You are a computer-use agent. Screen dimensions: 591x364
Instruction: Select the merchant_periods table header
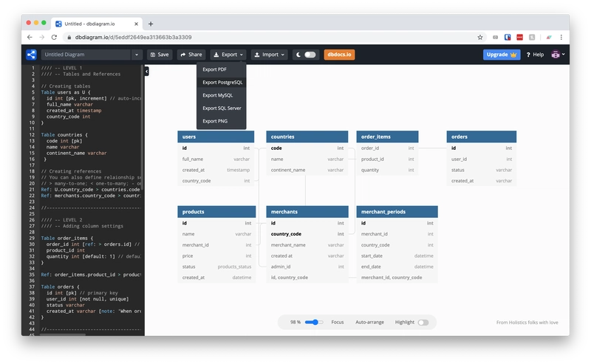pos(397,212)
